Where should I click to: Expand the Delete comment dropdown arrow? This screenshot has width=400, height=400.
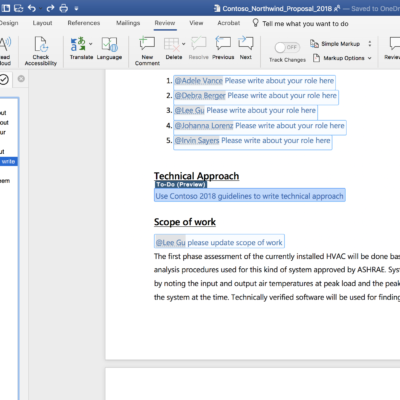coord(183,44)
